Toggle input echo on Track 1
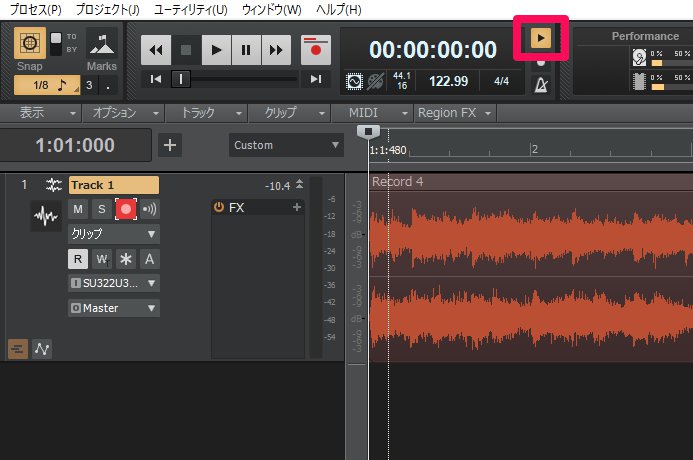Image resolution: width=693 pixels, height=460 pixels. point(150,209)
